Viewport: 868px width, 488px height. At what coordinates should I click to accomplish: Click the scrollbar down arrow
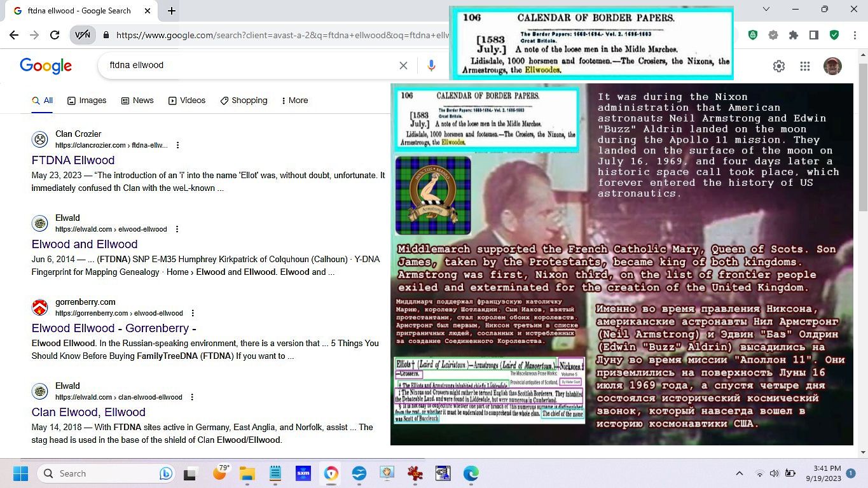pyautogui.click(x=863, y=452)
